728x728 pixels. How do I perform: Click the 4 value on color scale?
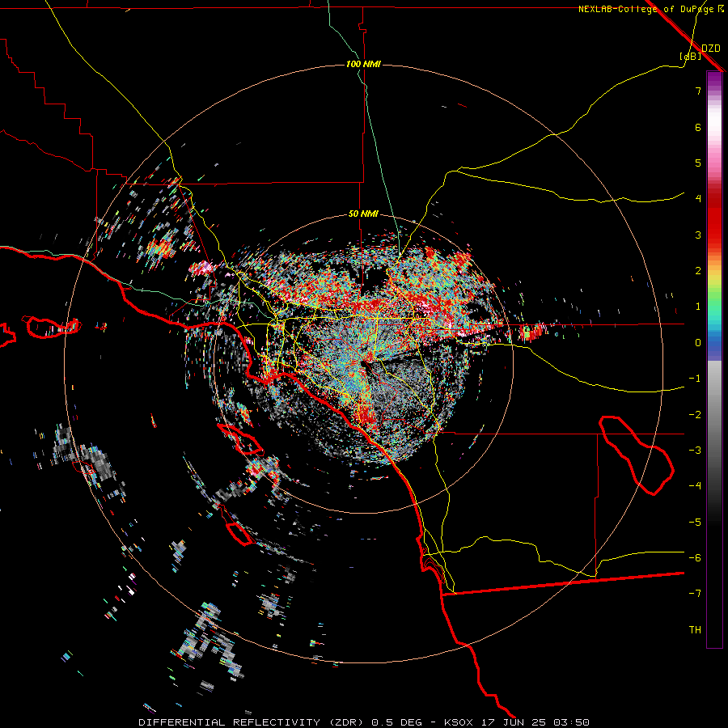click(698, 199)
